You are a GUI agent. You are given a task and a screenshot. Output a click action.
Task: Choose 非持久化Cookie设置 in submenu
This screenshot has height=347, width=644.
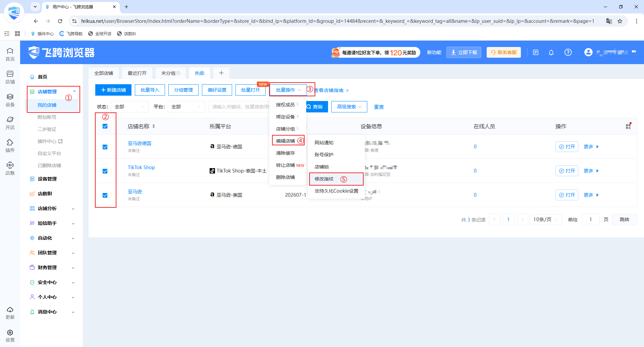point(336,191)
